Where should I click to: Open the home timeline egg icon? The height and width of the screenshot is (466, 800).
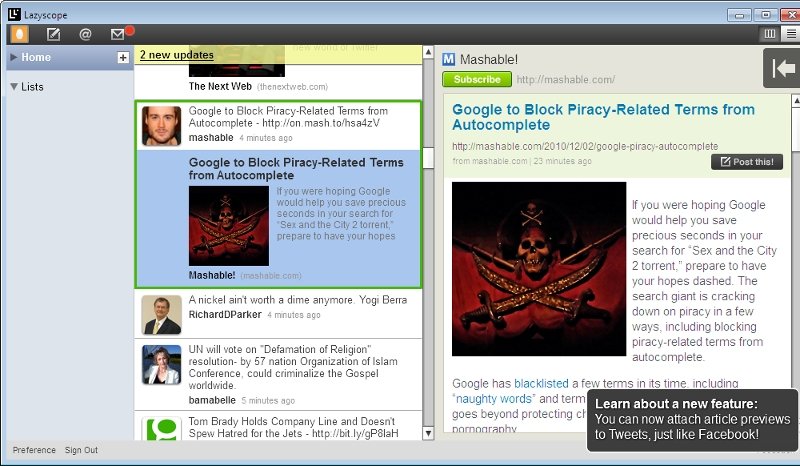point(19,35)
